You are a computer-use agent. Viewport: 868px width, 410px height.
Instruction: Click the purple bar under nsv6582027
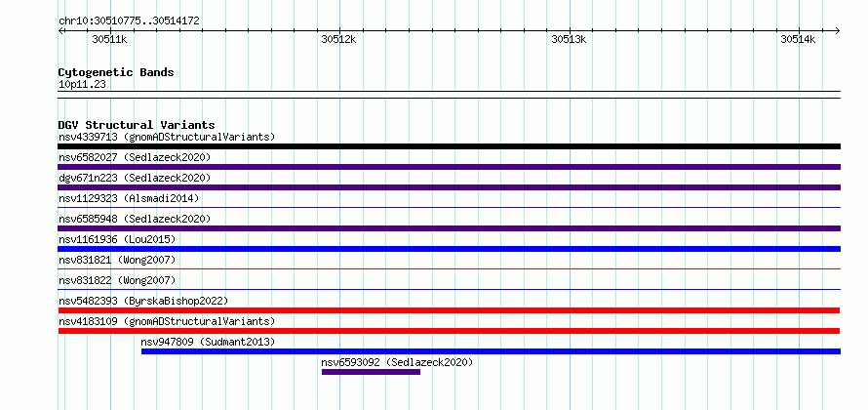449,167
